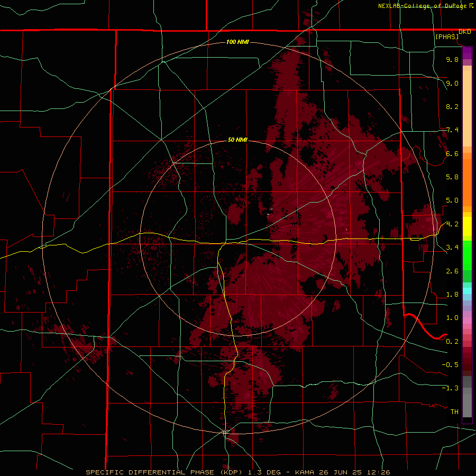
Task: Pick the pink segment of the color bar
Action: pos(467,321)
